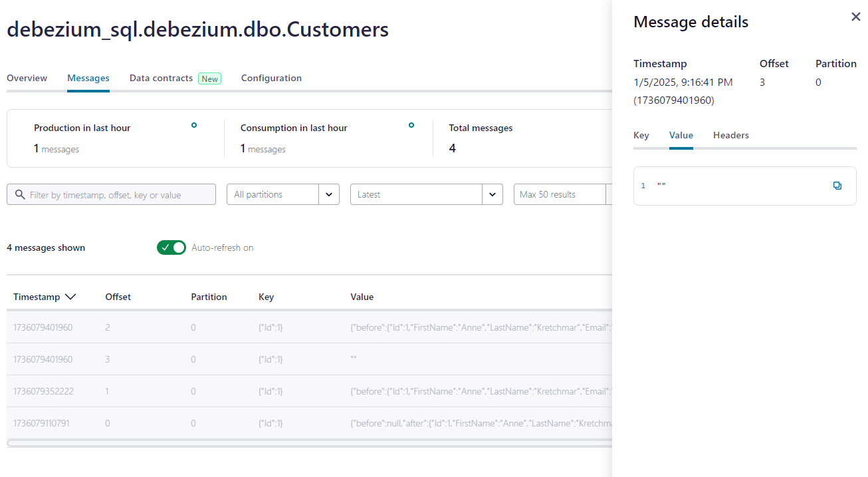The width and height of the screenshot is (868, 477).
Task: Click the Value column header
Action: click(362, 297)
